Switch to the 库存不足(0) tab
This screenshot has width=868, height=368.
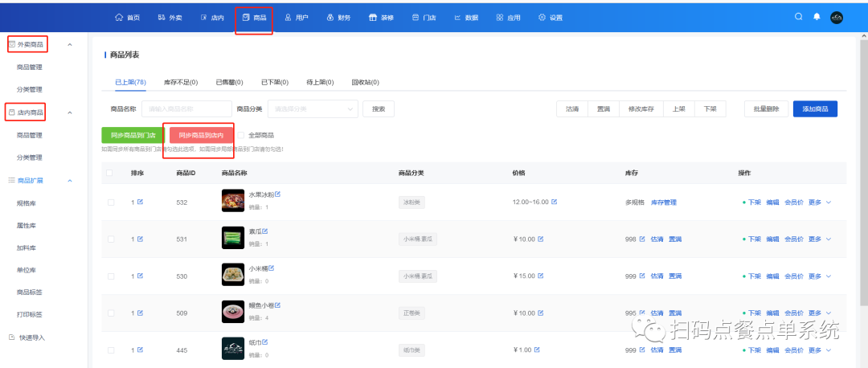180,82
